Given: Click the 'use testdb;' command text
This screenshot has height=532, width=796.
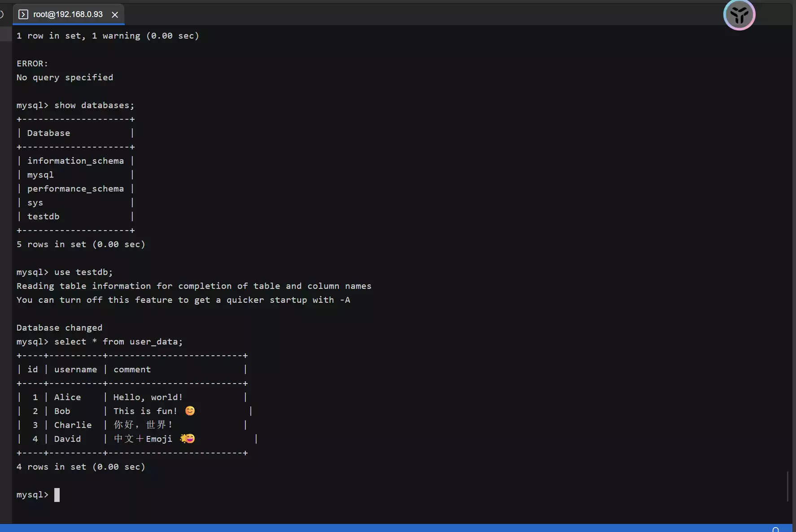Looking at the screenshot, I should click(x=83, y=272).
